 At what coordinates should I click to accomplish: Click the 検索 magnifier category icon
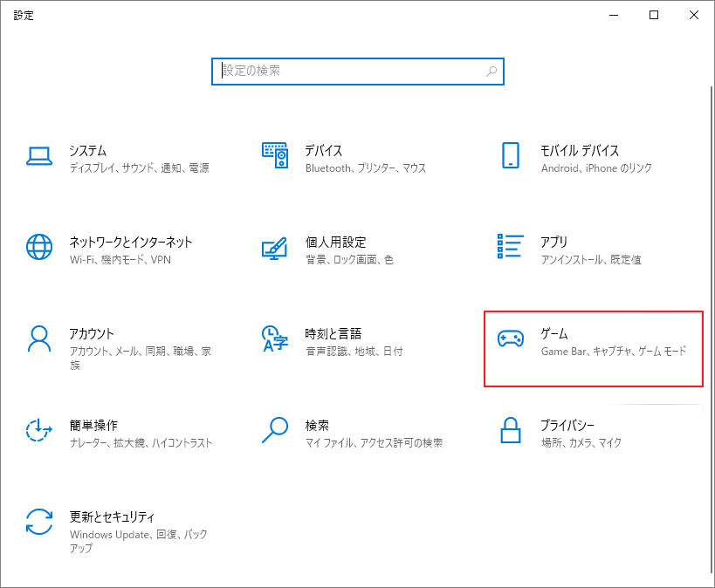click(x=275, y=430)
